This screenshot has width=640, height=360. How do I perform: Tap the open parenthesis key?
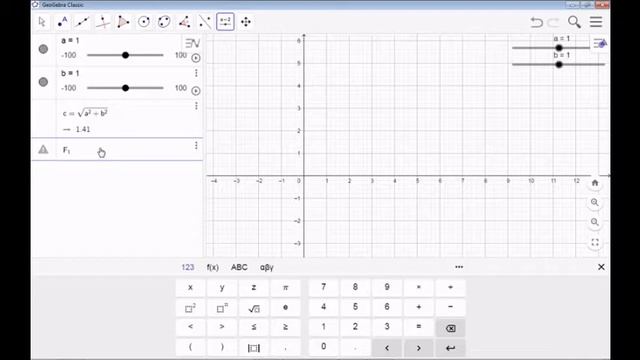(190, 348)
